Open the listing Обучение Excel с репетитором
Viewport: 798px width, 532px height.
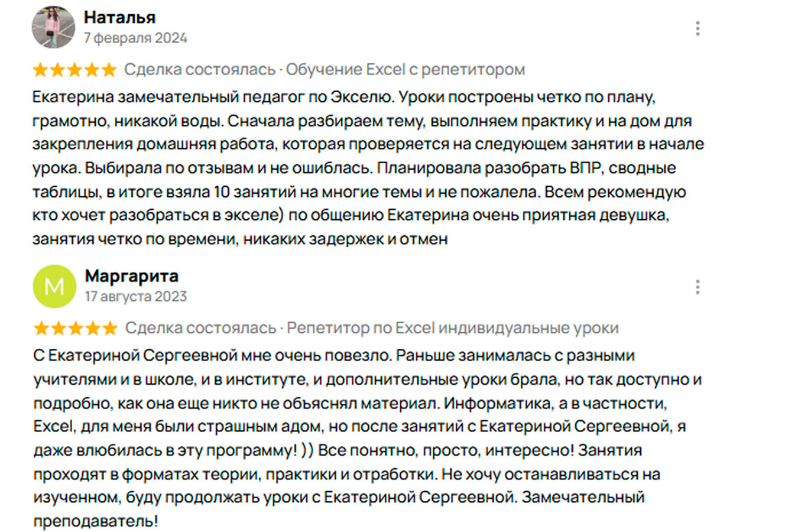click(406, 70)
